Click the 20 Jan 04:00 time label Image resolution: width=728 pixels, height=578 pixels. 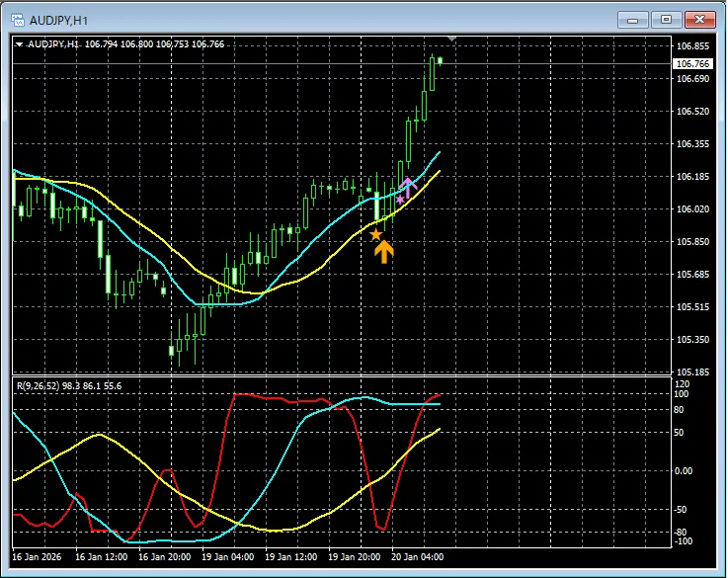416,557
